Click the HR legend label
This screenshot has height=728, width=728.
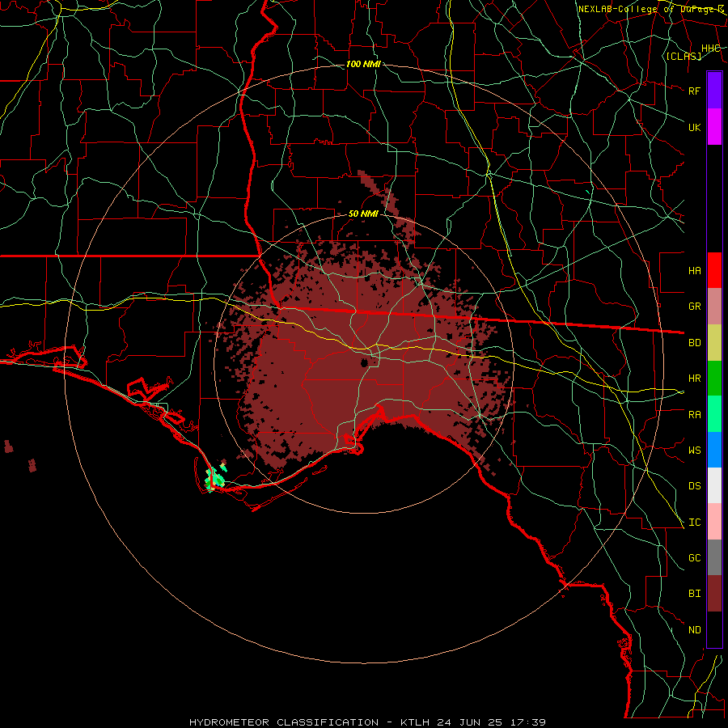coord(695,379)
